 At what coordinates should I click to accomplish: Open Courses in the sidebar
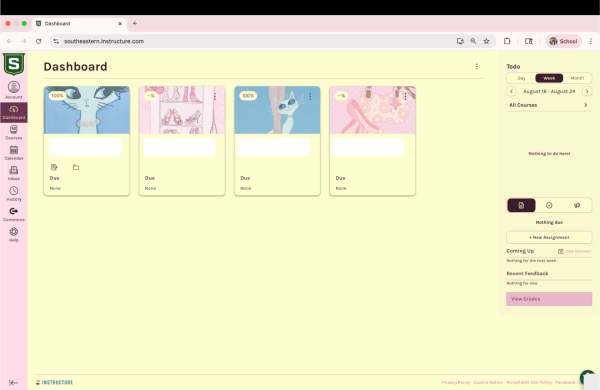[x=14, y=132]
